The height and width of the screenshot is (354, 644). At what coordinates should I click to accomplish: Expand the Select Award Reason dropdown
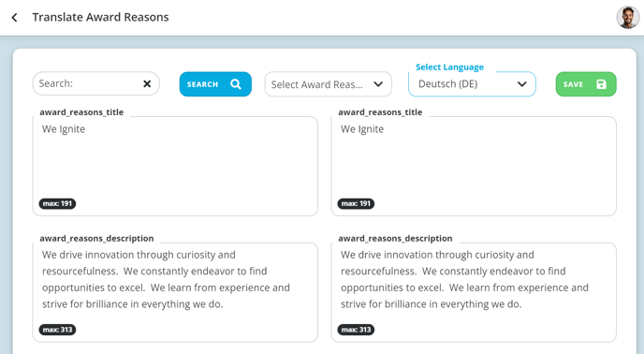(x=329, y=84)
